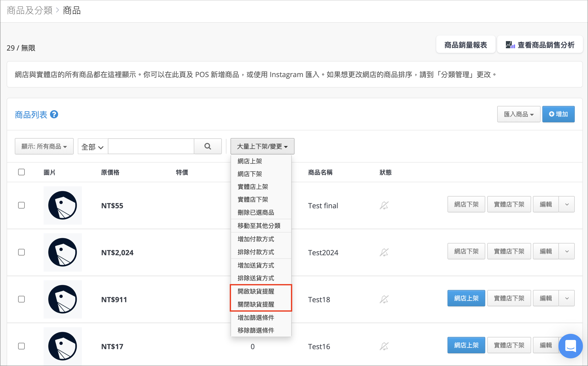Click the muted bell icon for Test16
The width and height of the screenshot is (588, 366).
tap(384, 346)
